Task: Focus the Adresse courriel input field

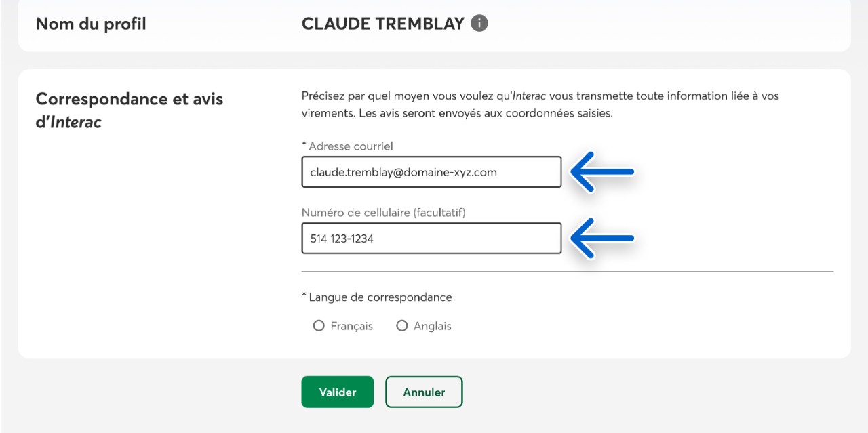Action: coord(431,172)
